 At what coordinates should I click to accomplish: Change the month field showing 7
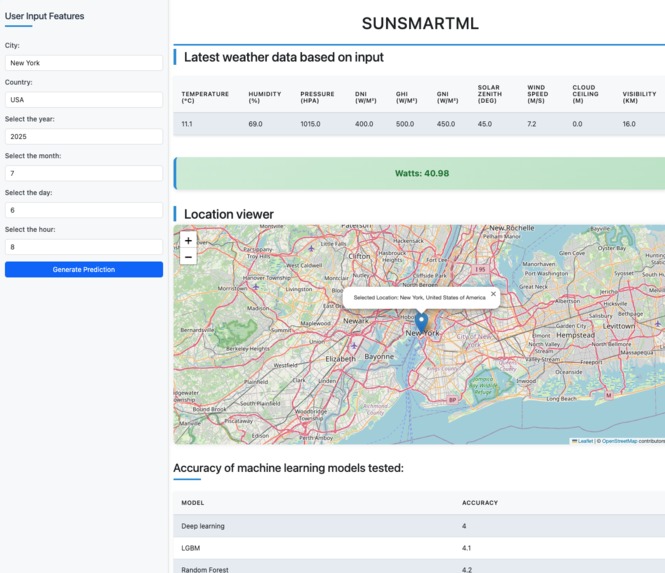(x=84, y=173)
